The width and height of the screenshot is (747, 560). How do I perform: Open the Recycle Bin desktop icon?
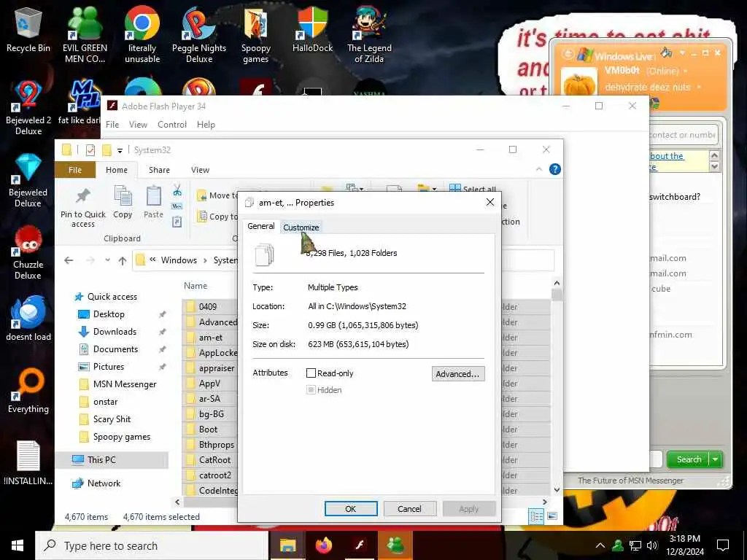click(x=28, y=29)
